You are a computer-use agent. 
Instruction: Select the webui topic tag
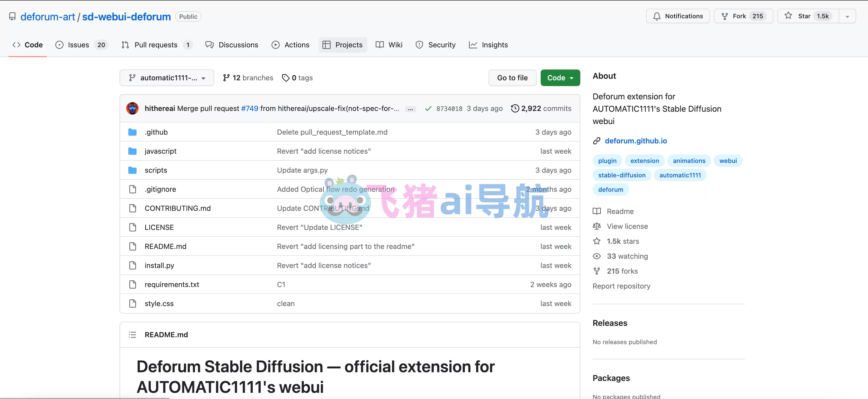[x=728, y=161]
